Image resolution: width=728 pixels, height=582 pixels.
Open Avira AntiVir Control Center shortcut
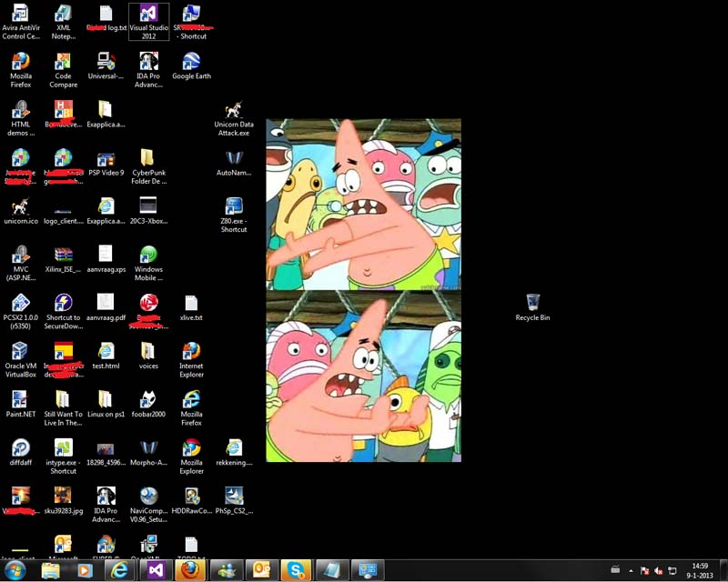coord(21,21)
